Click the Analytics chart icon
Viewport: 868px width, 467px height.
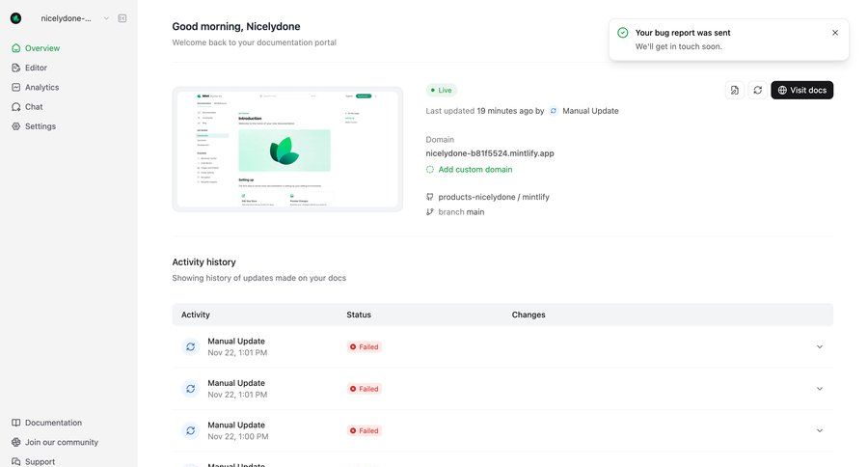[16, 87]
